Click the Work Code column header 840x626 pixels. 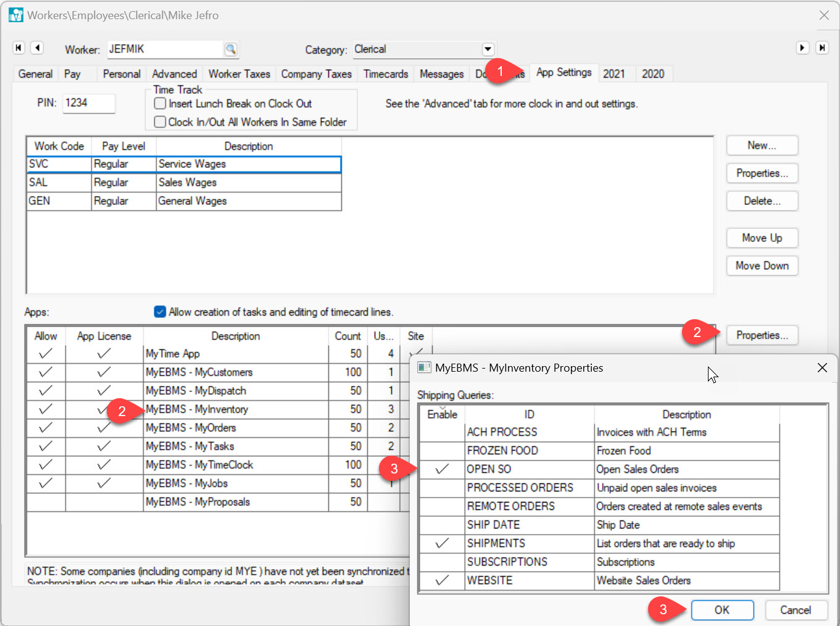point(59,146)
